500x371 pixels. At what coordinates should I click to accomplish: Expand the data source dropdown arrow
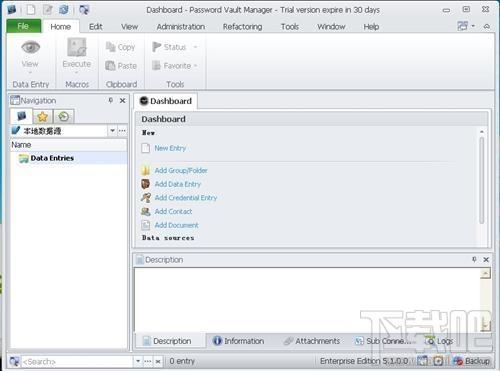(x=112, y=130)
